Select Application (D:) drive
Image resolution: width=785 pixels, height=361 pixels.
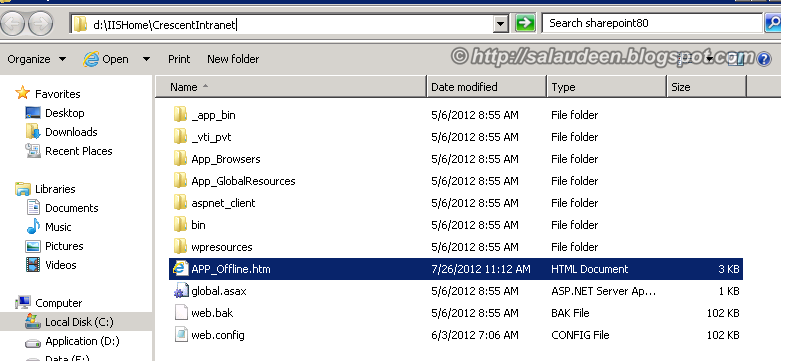82,341
